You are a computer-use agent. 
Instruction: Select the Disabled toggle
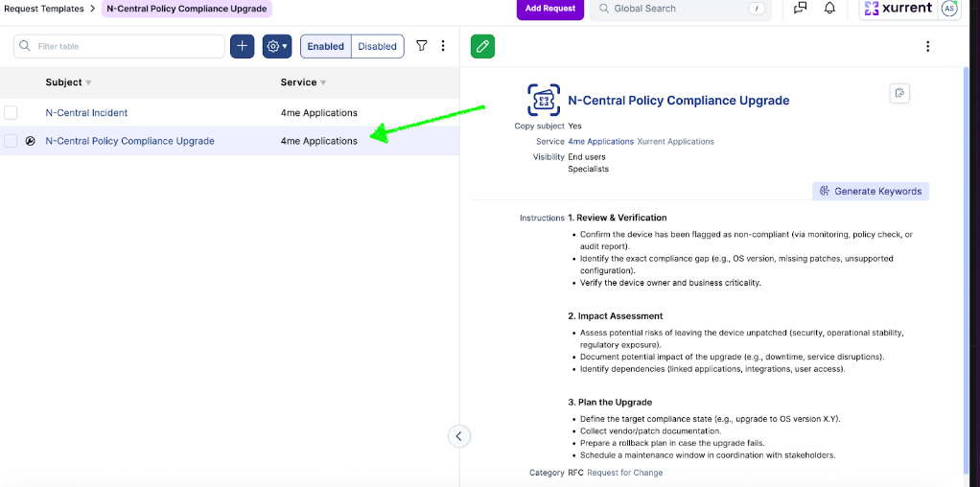[378, 46]
